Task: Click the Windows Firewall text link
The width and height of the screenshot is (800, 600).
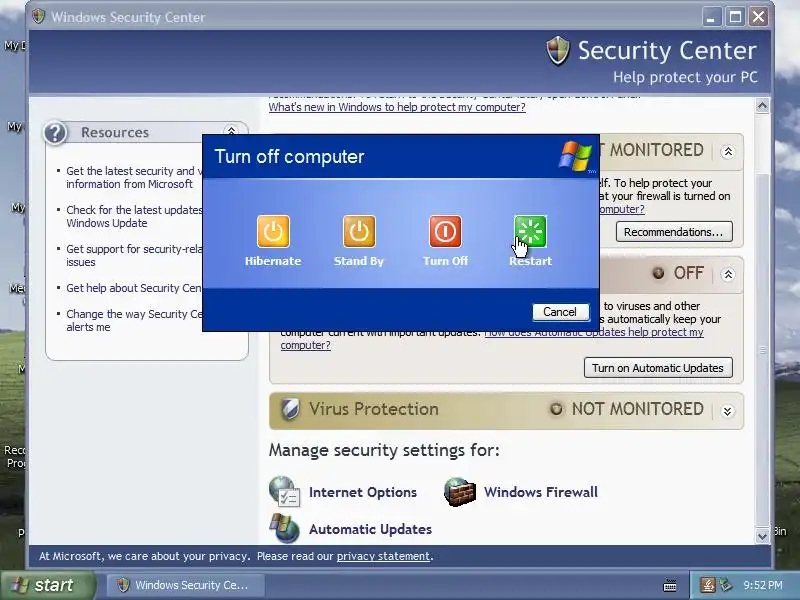Action: [x=541, y=492]
